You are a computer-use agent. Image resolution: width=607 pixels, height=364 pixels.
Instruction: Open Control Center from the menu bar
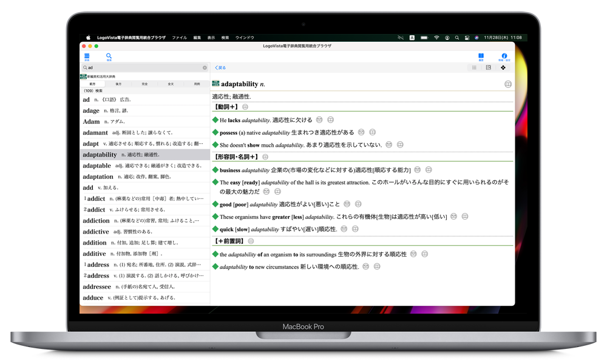pyautogui.click(x=467, y=38)
